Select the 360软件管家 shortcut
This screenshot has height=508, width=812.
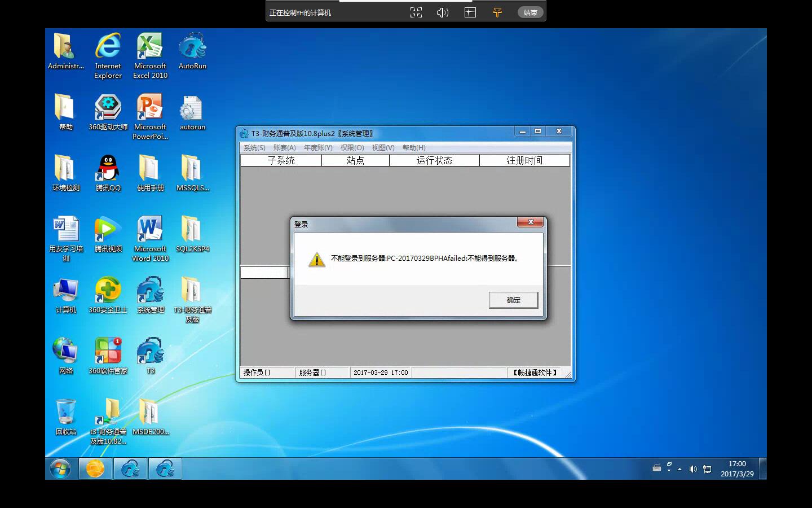click(x=108, y=356)
